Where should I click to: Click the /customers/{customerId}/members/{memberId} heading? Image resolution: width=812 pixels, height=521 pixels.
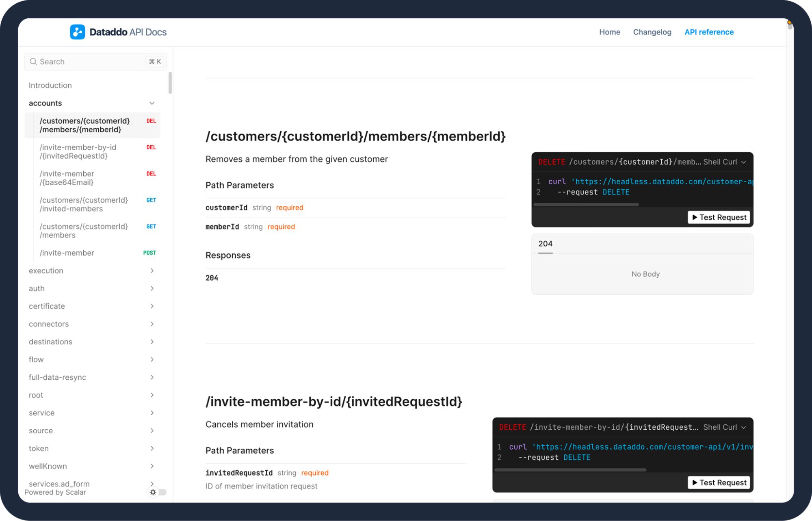point(355,136)
